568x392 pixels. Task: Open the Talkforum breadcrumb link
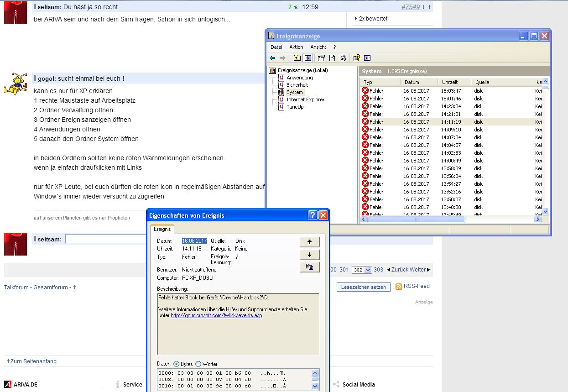(x=16, y=287)
